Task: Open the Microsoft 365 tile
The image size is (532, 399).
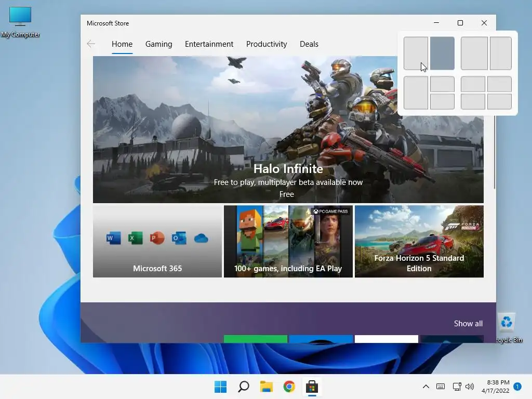Action: [157, 241]
